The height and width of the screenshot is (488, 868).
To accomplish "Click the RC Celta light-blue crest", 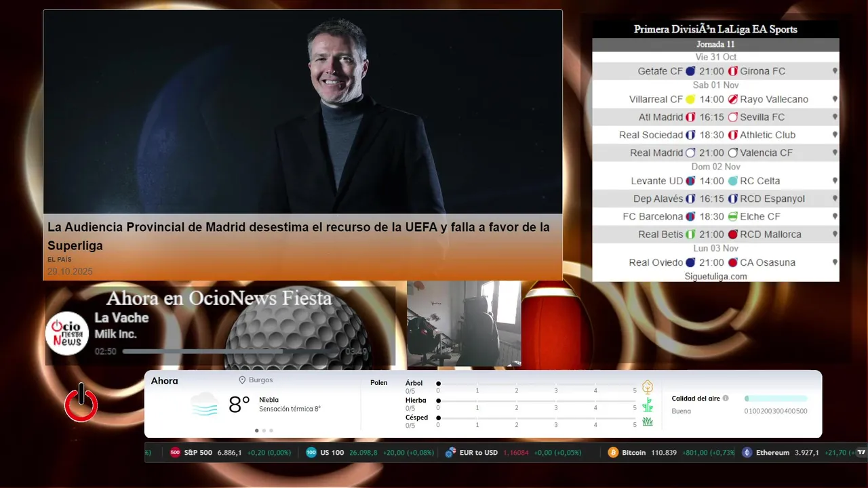I will [732, 181].
